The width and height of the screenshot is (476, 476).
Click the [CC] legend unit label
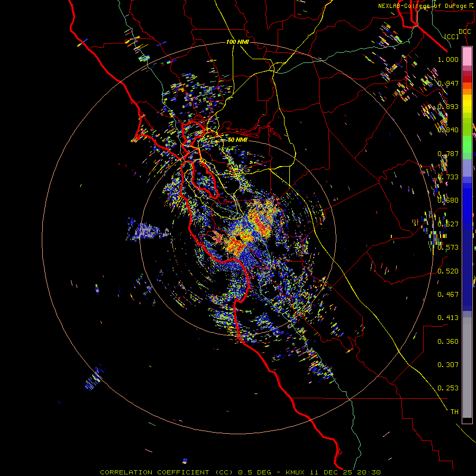pyautogui.click(x=452, y=36)
